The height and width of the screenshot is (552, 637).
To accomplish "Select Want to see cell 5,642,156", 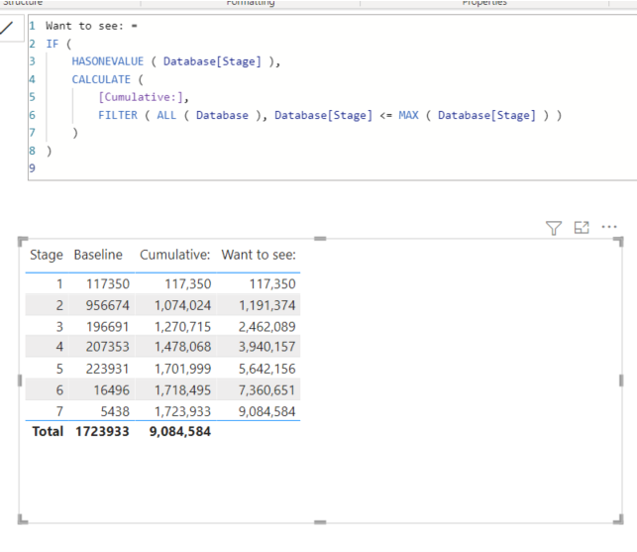I will pyautogui.click(x=267, y=369).
